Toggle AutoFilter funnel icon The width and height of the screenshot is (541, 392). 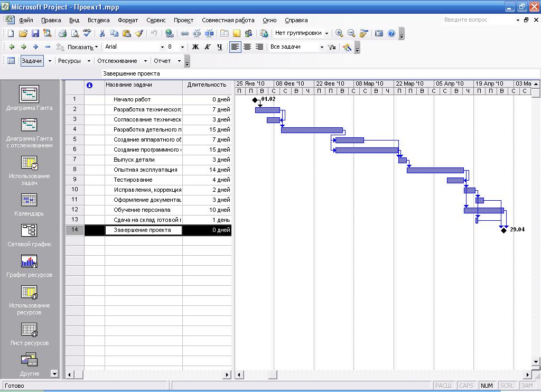point(332,47)
